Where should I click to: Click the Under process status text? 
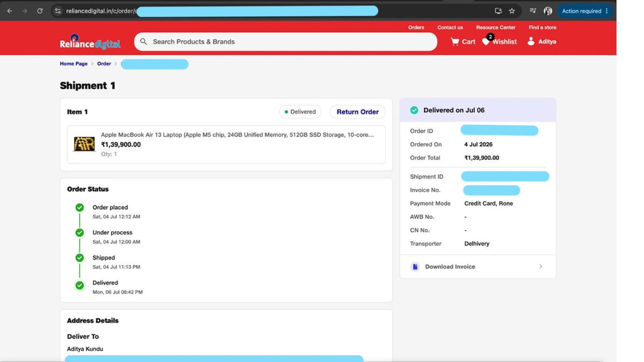pos(112,233)
